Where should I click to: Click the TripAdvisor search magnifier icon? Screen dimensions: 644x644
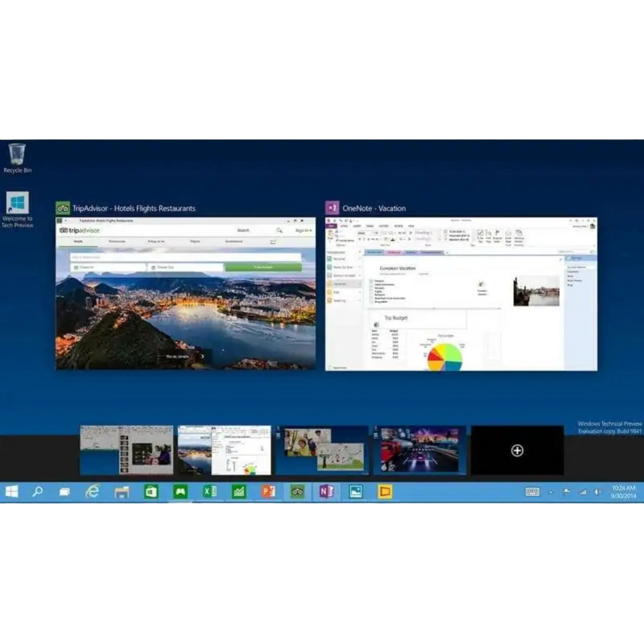280,229
